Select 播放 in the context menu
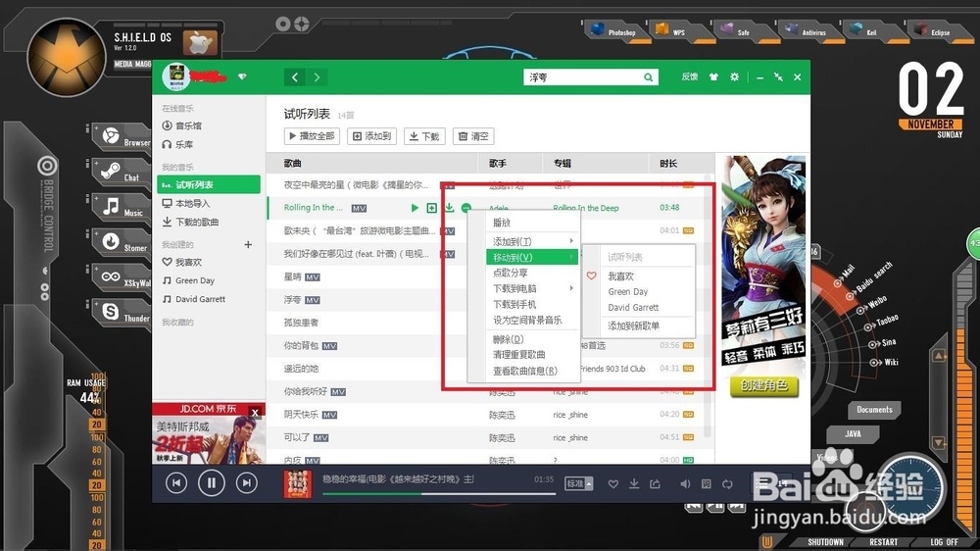Viewport: 980px width, 551px height. [532, 222]
